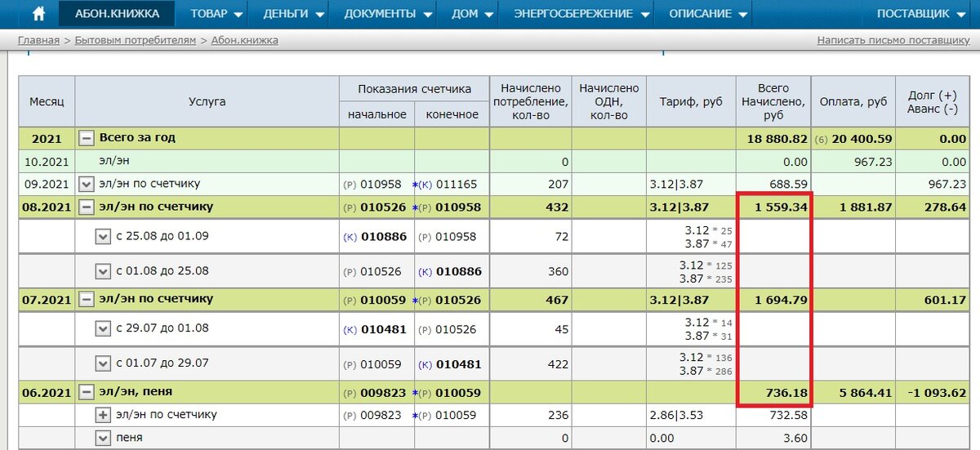This screenshot has width=980, height=450.
Task: Collapse the 08.2021 эл/эн по счетчику row
Action: point(86,207)
